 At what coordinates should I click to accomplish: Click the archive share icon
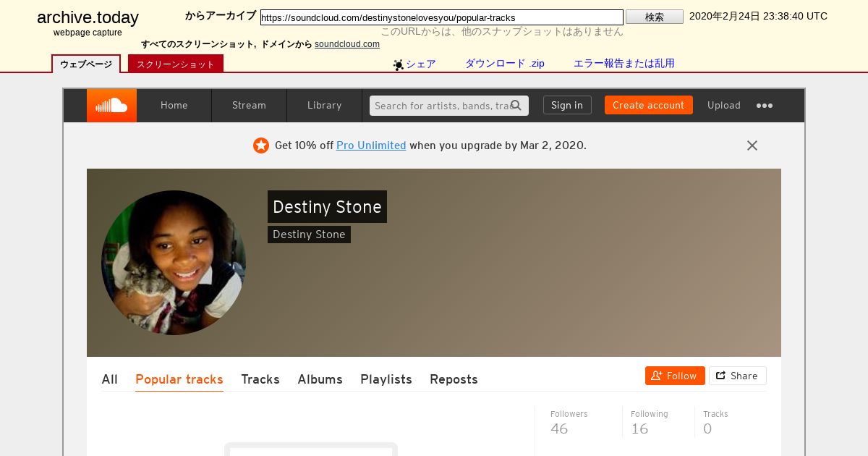(x=399, y=64)
